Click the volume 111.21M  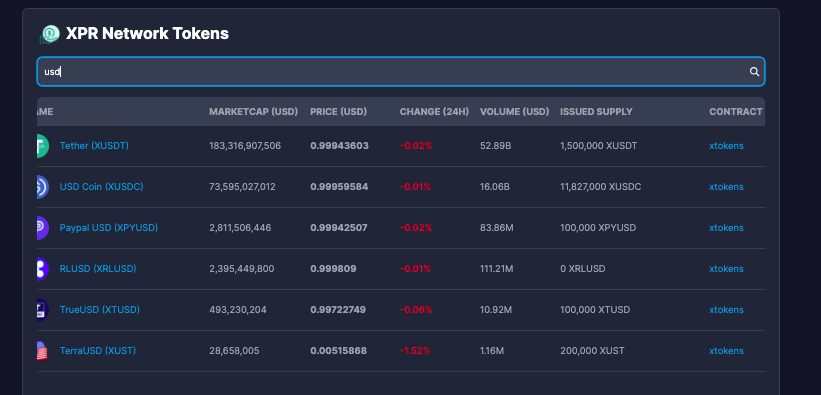[x=497, y=269]
